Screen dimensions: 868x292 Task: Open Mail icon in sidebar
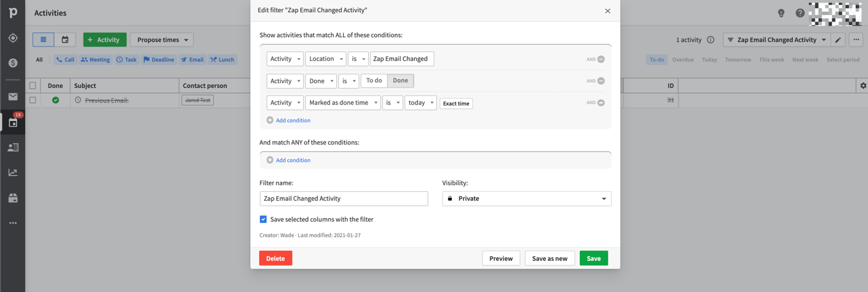coord(13,97)
